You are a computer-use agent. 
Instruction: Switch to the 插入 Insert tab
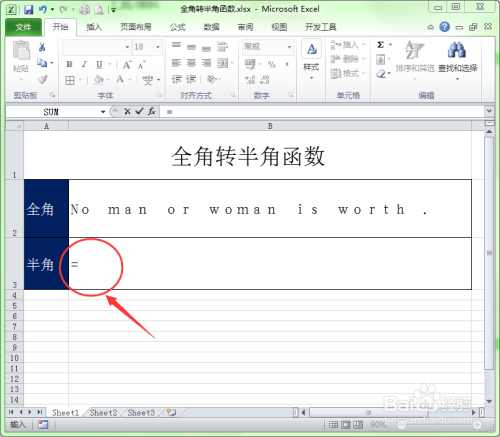coord(94,27)
